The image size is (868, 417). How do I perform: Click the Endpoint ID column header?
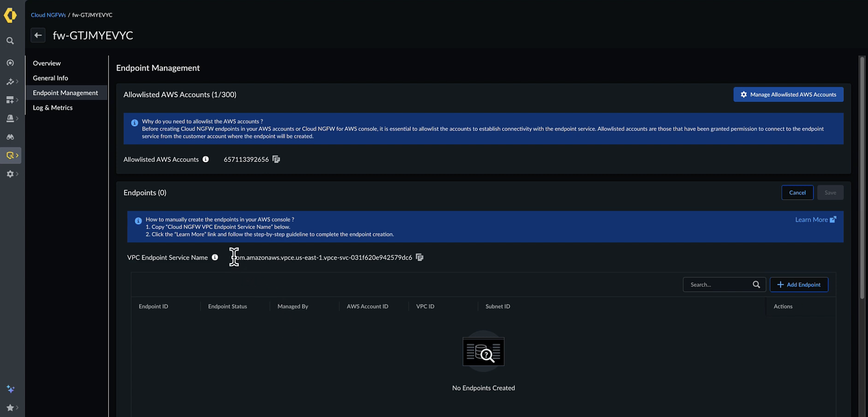[153, 307]
